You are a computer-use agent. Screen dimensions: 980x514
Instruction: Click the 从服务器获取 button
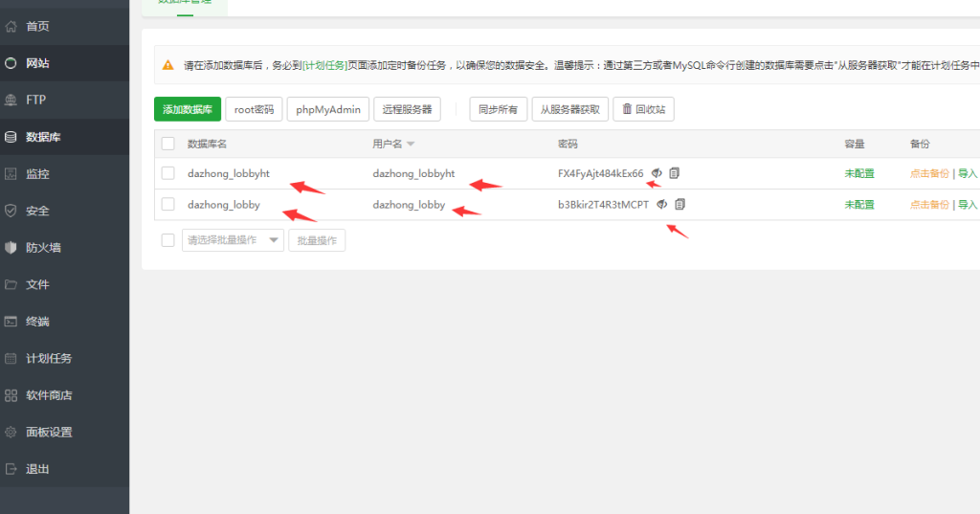(570, 109)
